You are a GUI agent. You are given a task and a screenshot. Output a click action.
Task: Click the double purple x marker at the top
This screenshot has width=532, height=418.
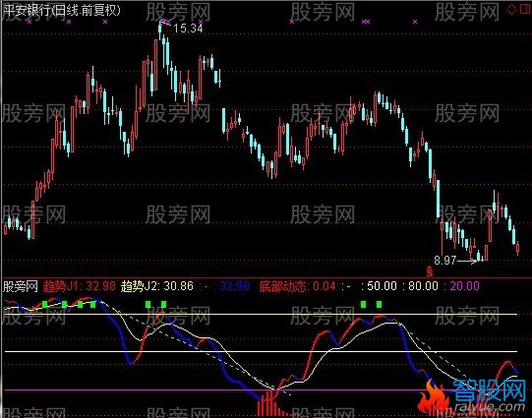click(366, 22)
